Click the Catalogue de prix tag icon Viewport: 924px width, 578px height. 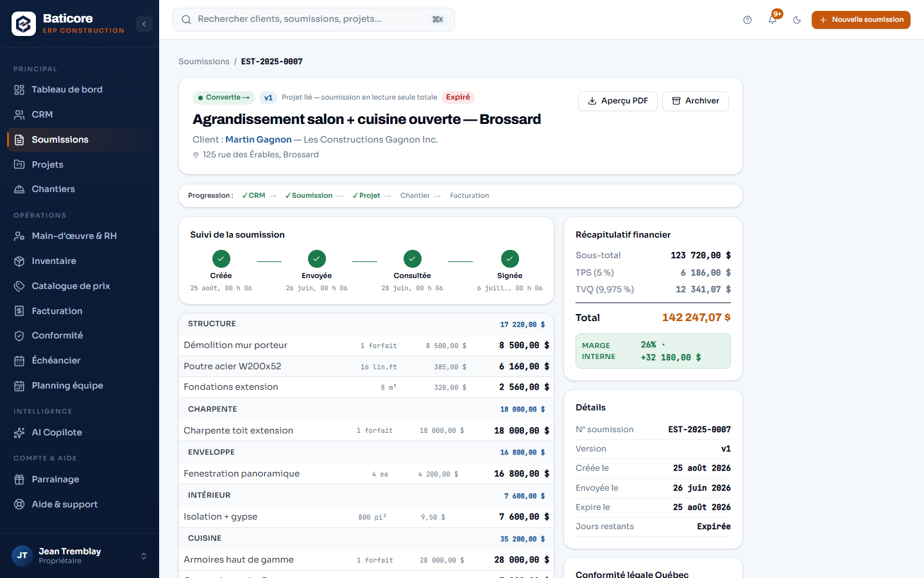(19, 286)
